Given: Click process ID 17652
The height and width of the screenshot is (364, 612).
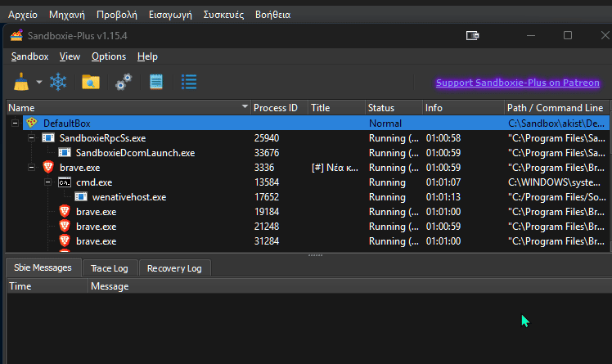Looking at the screenshot, I should 267,197.
